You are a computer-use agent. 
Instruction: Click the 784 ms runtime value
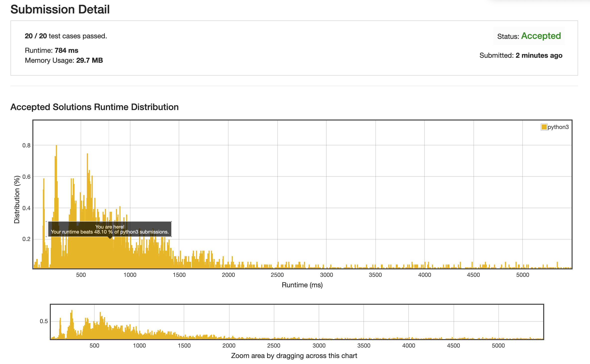point(66,50)
